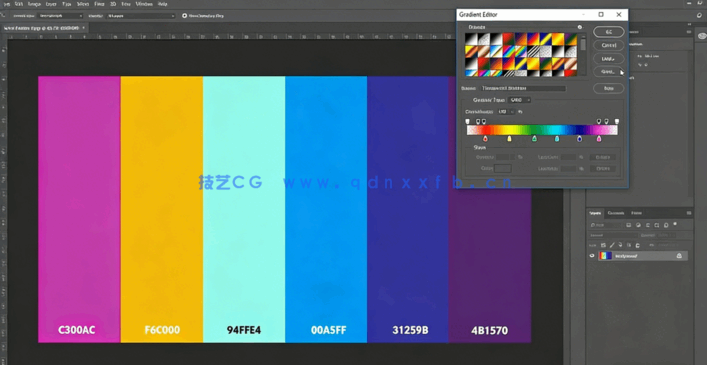Open the layer Fill dropdown
707x365 pixels.
coord(668,245)
